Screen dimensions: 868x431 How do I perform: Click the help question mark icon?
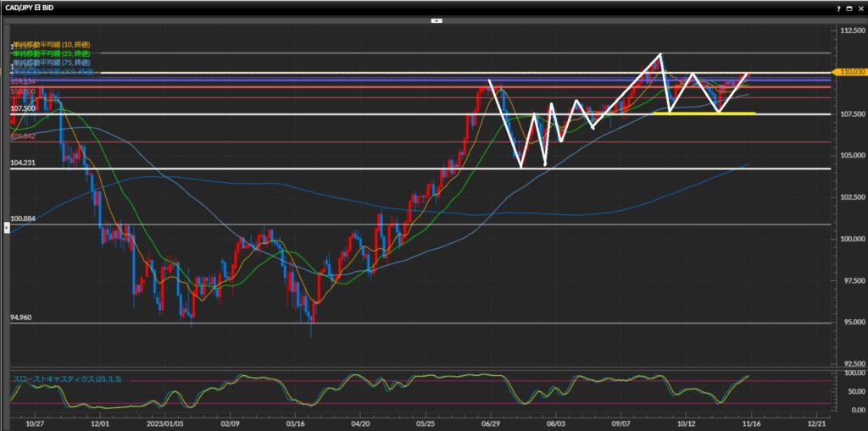[839, 7]
